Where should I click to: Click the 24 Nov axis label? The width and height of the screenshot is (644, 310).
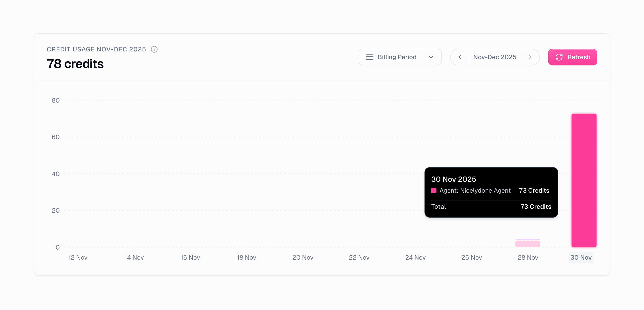point(415,258)
